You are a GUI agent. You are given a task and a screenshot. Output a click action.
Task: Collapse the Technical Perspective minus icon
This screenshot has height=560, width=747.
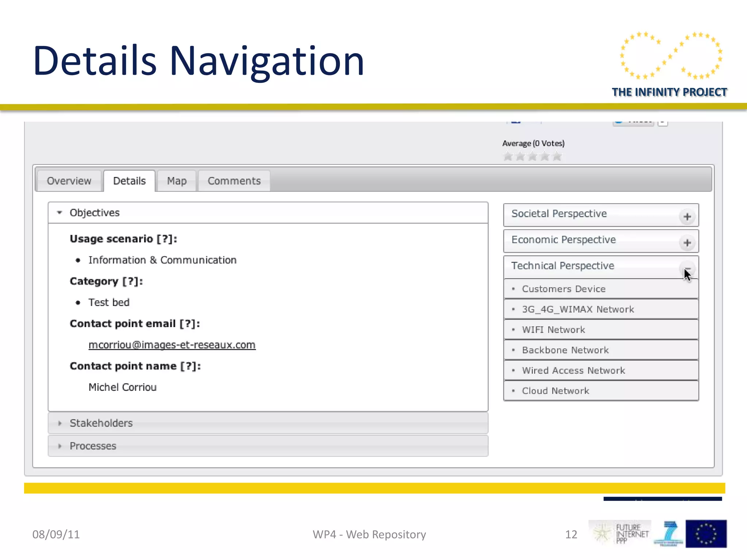click(x=687, y=269)
